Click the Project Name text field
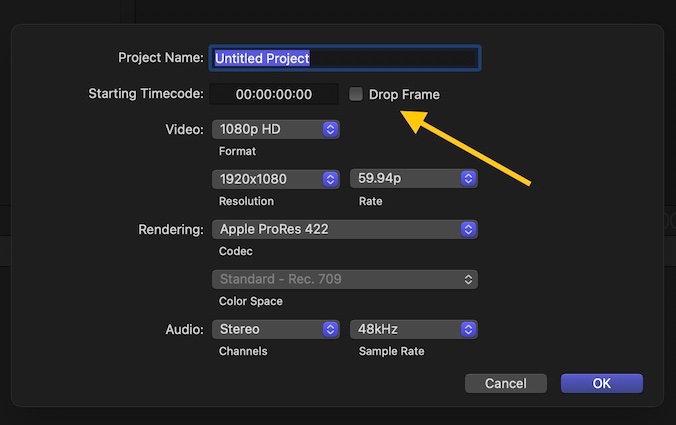 345,58
